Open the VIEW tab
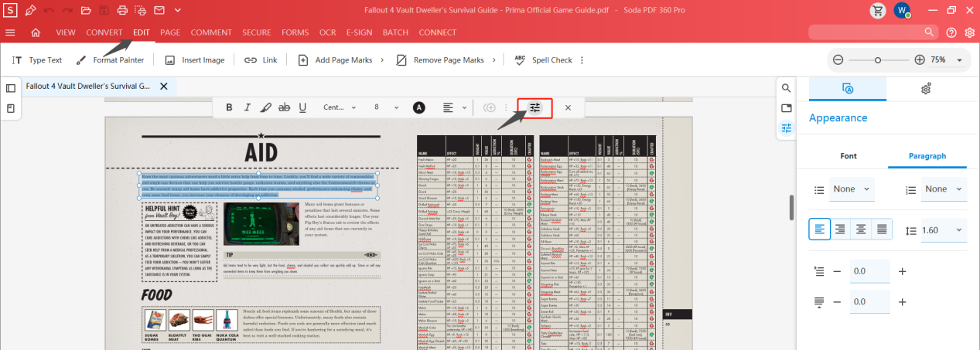The width and height of the screenshot is (980, 350). [66, 32]
